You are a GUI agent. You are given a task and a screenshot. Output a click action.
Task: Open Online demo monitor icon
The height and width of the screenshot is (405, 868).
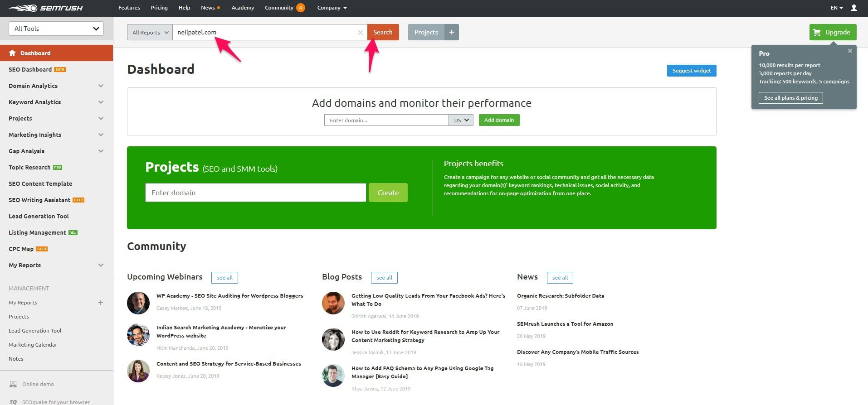(13, 384)
